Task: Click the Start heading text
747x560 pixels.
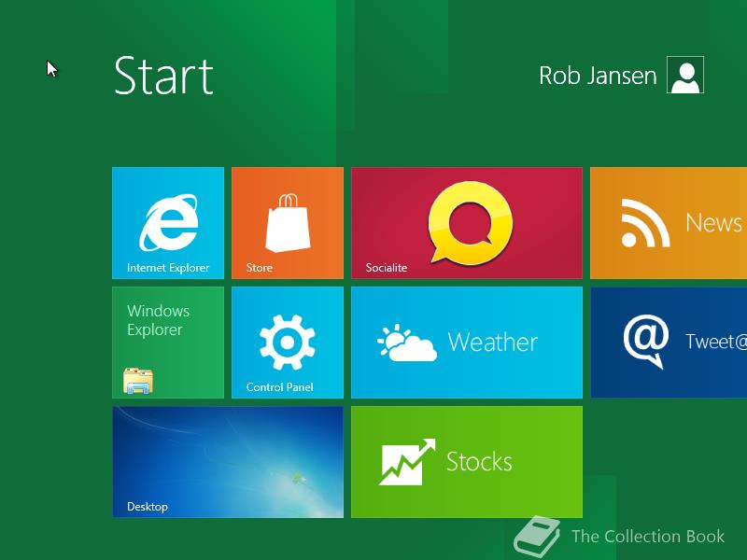Action: coord(163,76)
